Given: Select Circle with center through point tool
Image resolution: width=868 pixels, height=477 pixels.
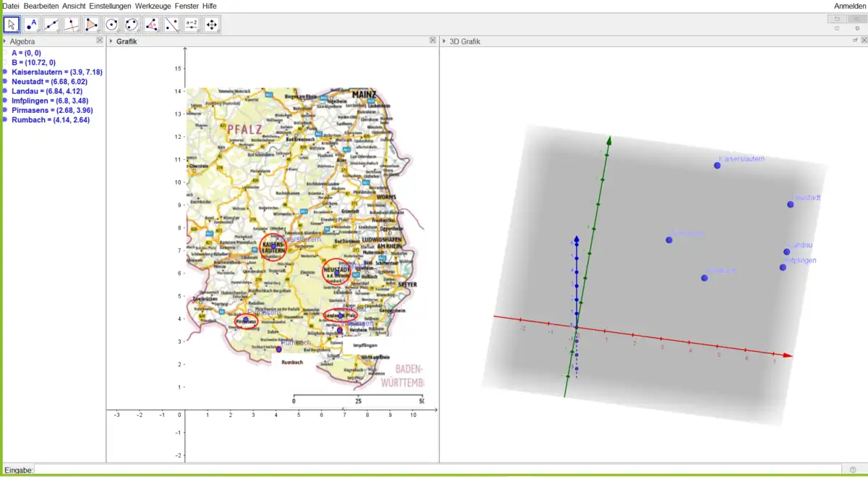Looking at the screenshot, I should pyautogui.click(x=112, y=25).
